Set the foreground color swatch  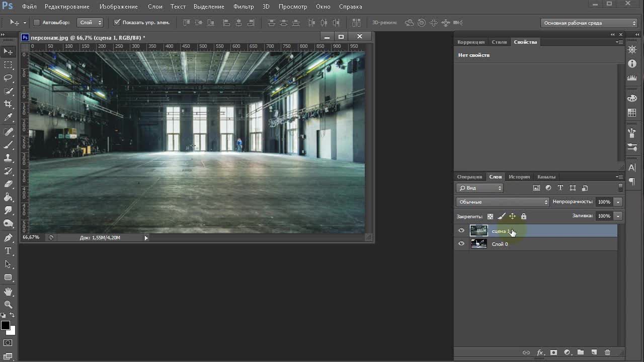coord(5,325)
